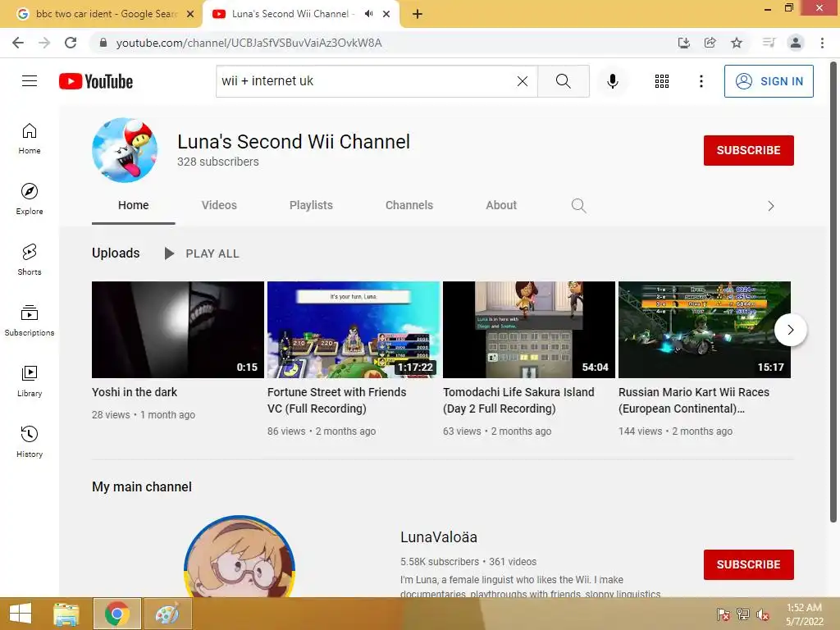This screenshot has height=630, width=840.
Task: Open the LunaValoäa channel name link
Action: 439,536
